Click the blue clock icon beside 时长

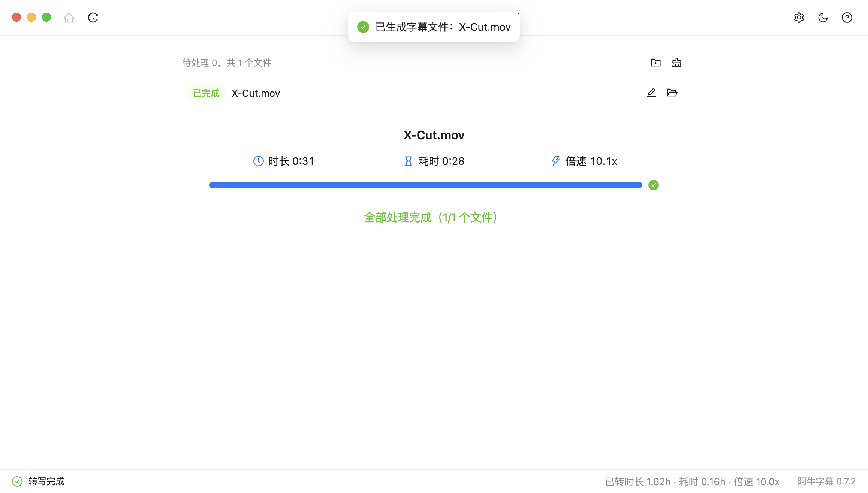tap(259, 161)
